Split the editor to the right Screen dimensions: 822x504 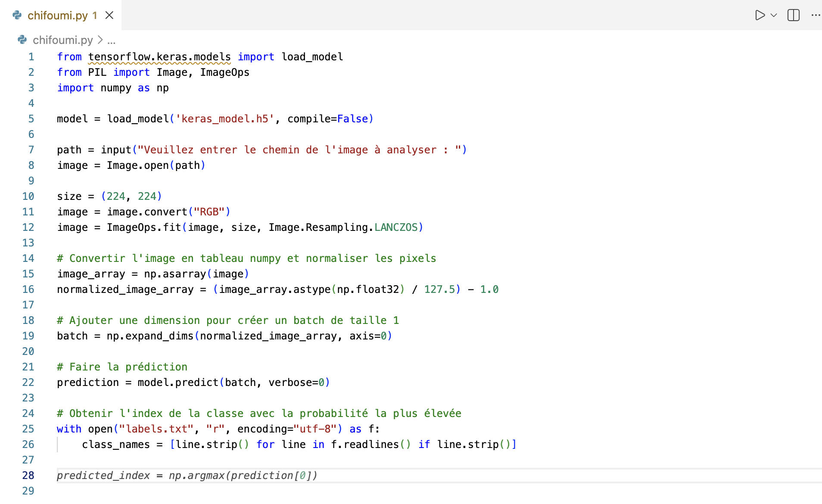(793, 16)
